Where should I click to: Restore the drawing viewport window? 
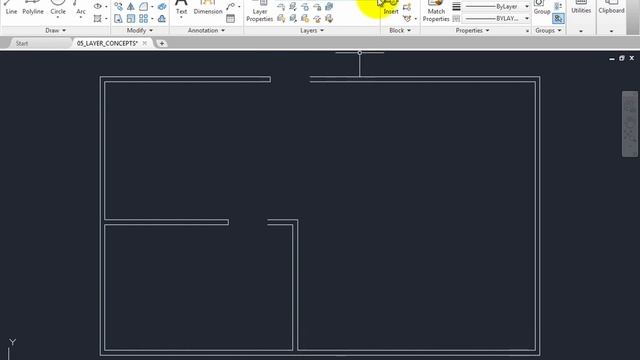click(x=622, y=58)
